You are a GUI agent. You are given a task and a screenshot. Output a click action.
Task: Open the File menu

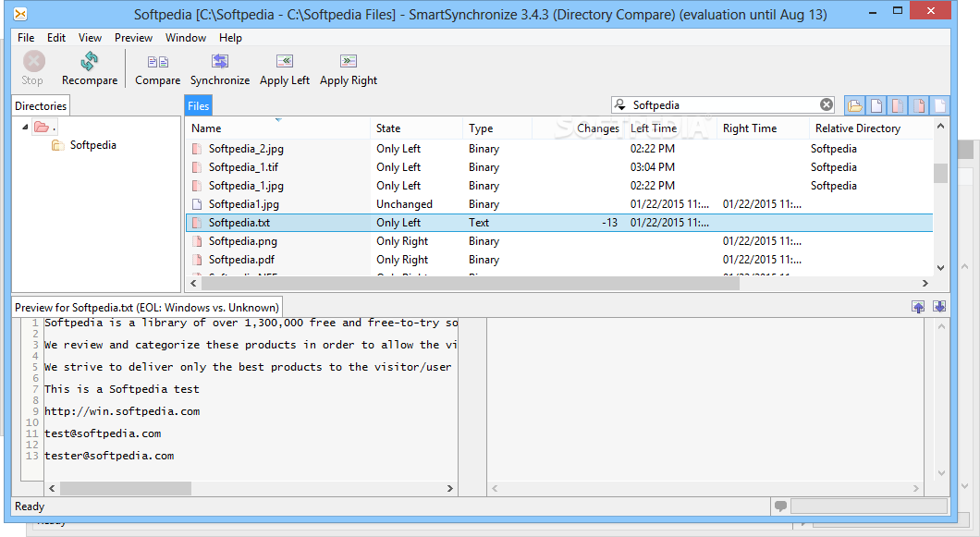(26, 38)
